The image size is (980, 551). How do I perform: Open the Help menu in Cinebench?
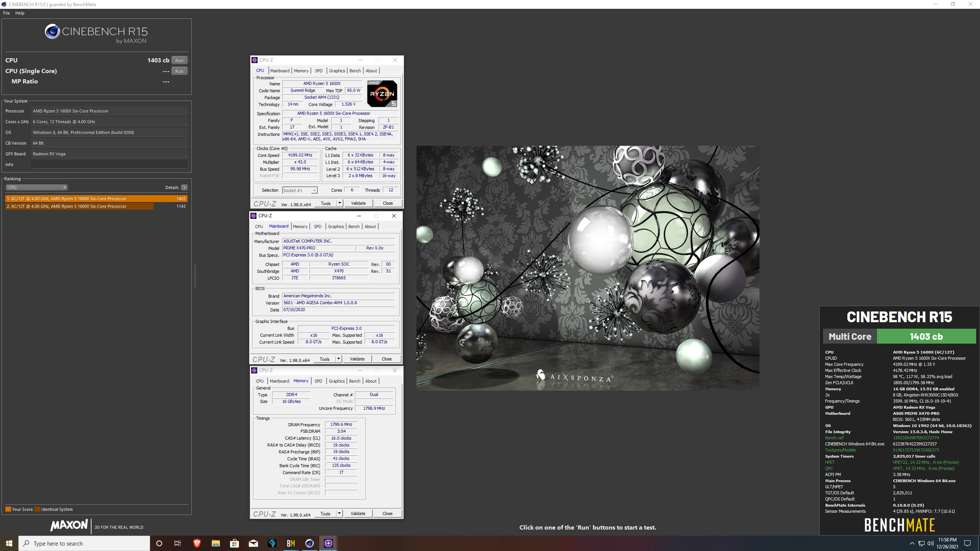[x=20, y=13]
